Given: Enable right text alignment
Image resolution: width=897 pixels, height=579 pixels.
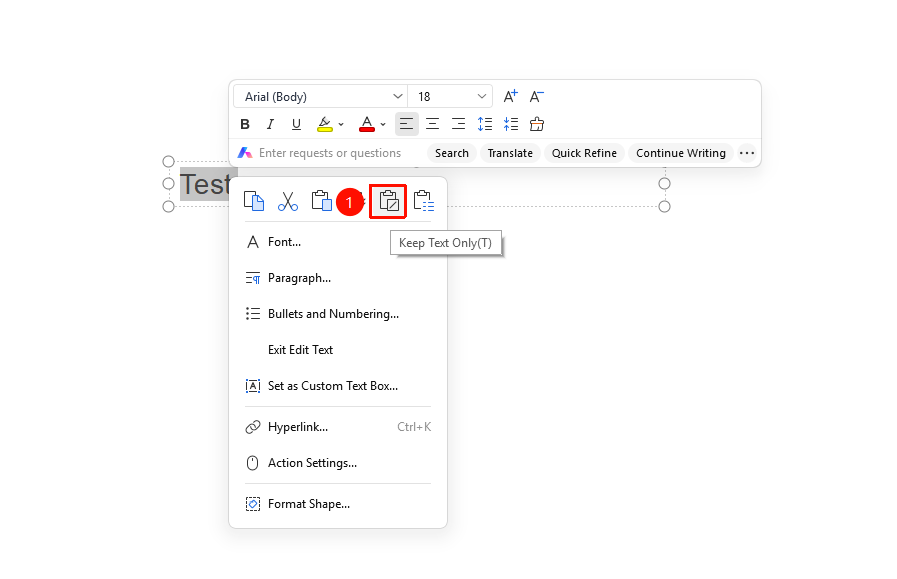Looking at the screenshot, I should (458, 124).
